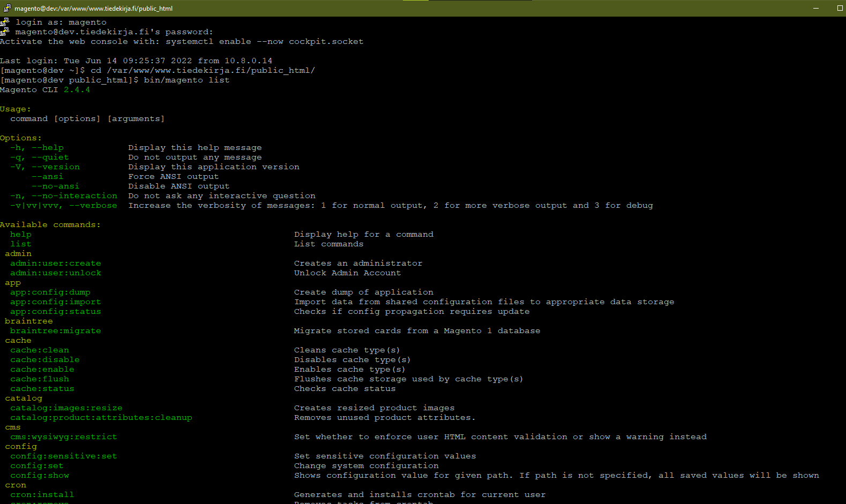Click the 'bin/magento list' command

(x=186, y=80)
